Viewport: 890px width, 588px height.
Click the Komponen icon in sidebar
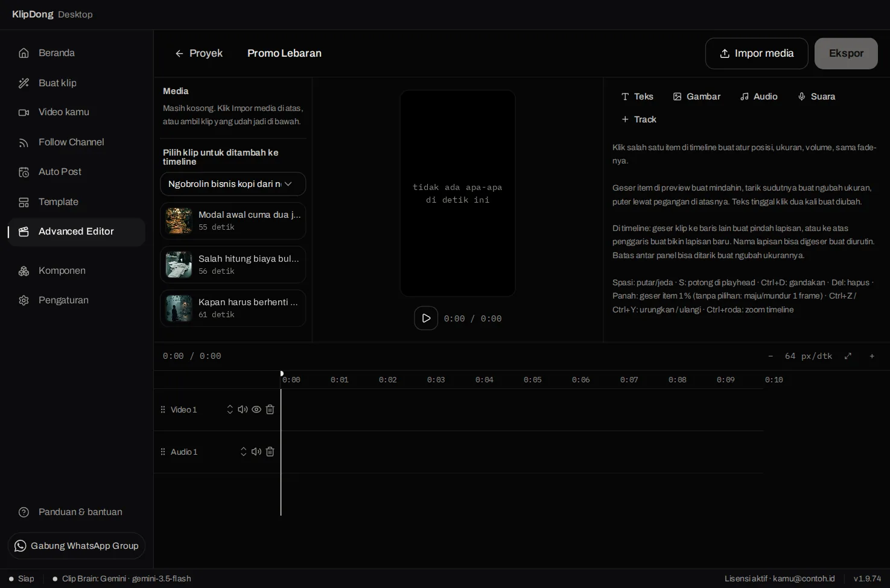click(x=24, y=271)
